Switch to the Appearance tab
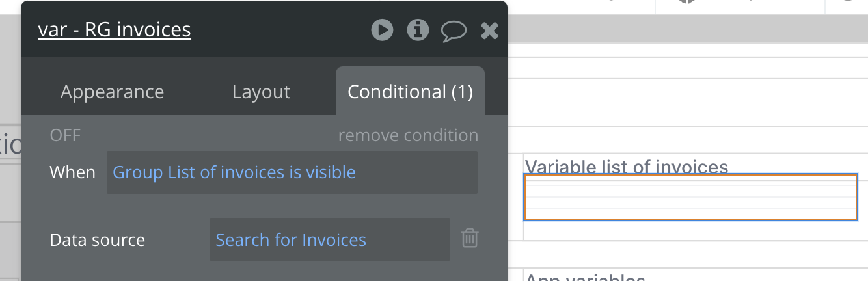 pyautogui.click(x=112, y=92)
